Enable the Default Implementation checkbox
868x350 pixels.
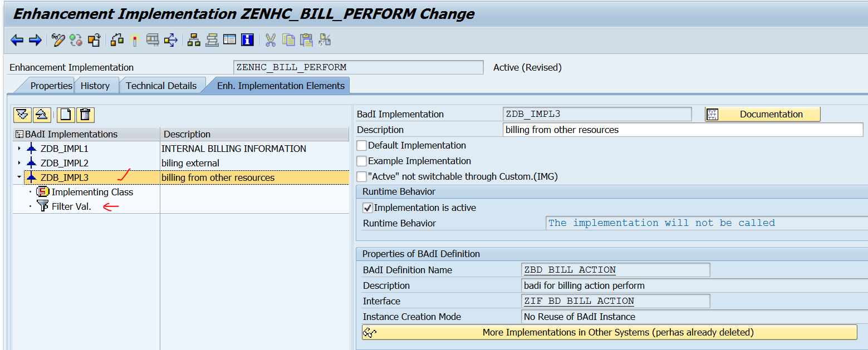pyautogui.click(x=361, y=145)
